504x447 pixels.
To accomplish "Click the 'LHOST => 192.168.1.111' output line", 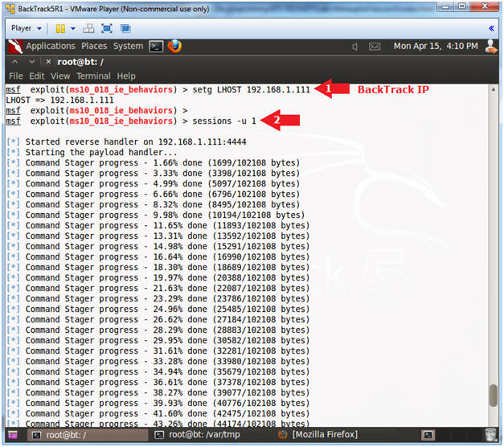I will 59,100.
